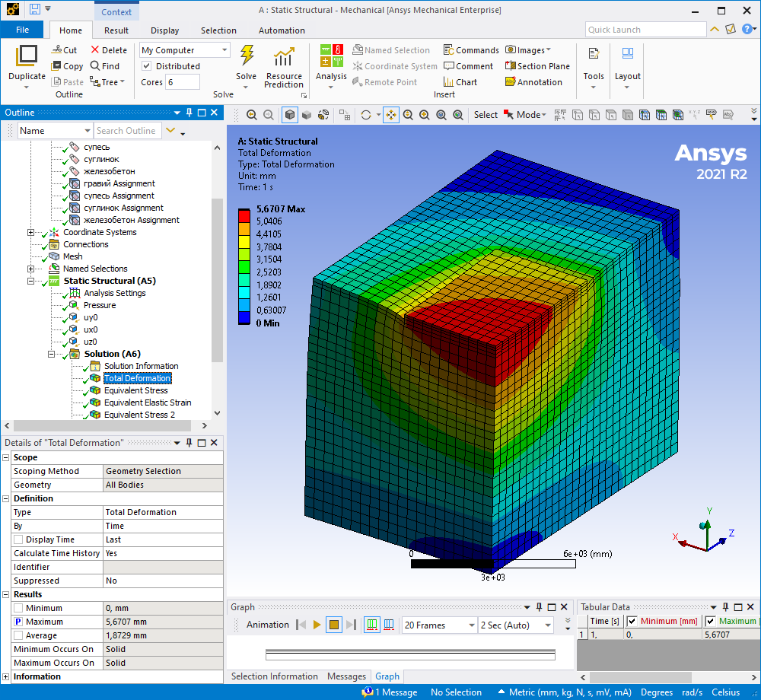Click the Find magnifier icon
The height and width of the screenshot is (700, 761).
coord(95,66)
